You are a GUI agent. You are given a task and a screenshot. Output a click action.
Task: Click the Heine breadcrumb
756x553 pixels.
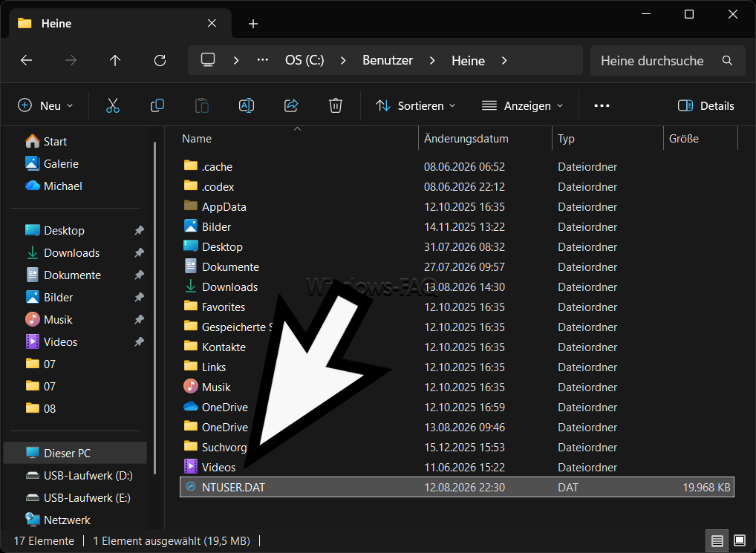point(468,61)
